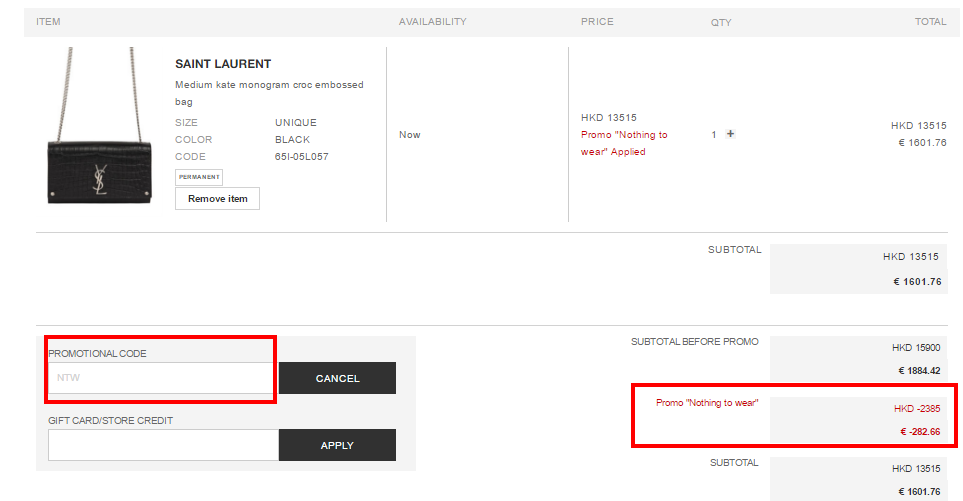Click the euro discount € -282.66
Viewport: 963px width, 501px height.
pos(920,432)
